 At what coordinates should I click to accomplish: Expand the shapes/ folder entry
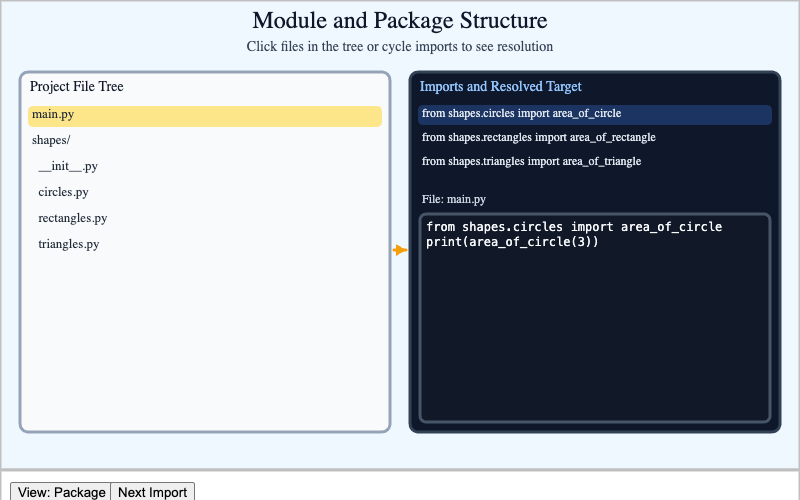[52, 140]
